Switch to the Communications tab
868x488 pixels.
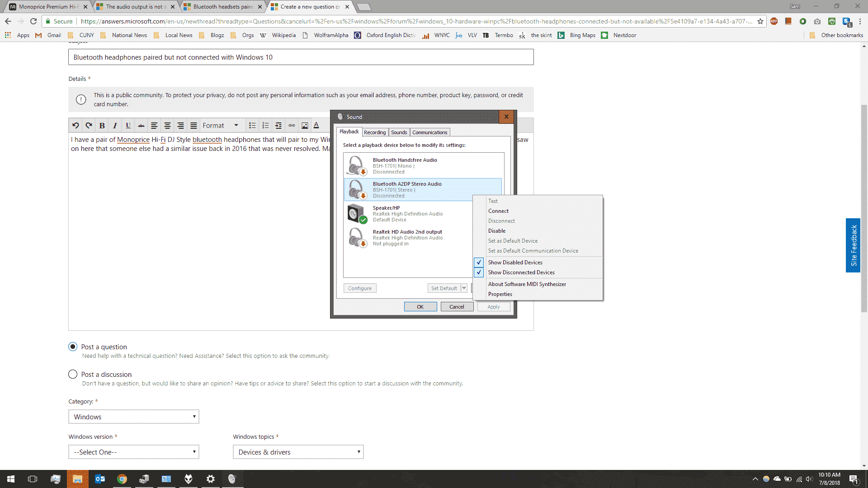[x=429, y=132]
